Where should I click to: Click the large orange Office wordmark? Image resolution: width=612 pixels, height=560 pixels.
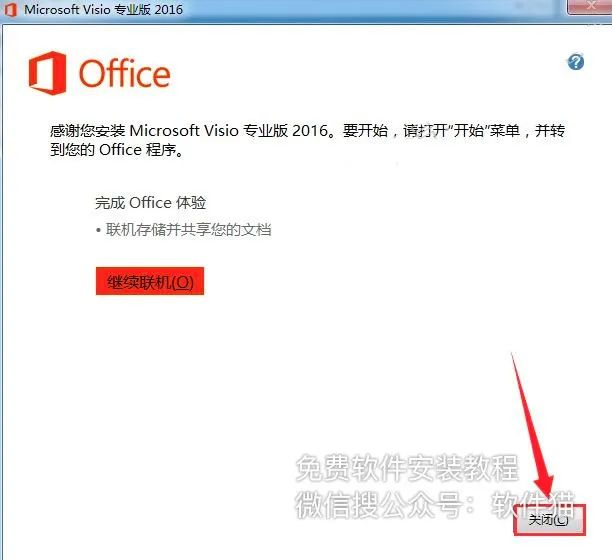point(125,73)
